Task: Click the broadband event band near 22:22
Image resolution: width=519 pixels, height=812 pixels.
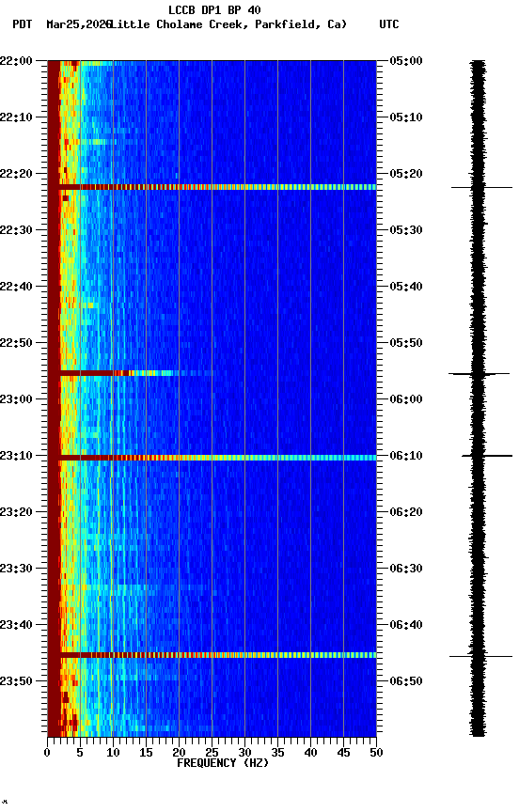Action: (217, 187)
